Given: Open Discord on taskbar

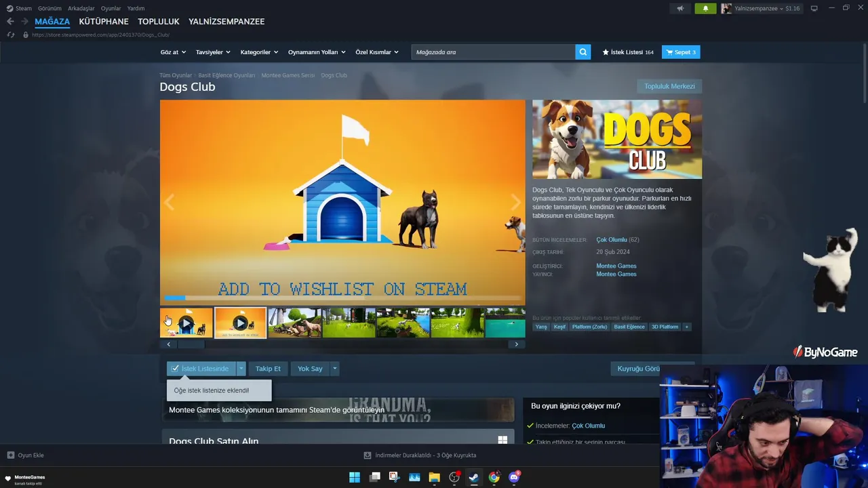Looking at the screenshot, I should point(514,477).
